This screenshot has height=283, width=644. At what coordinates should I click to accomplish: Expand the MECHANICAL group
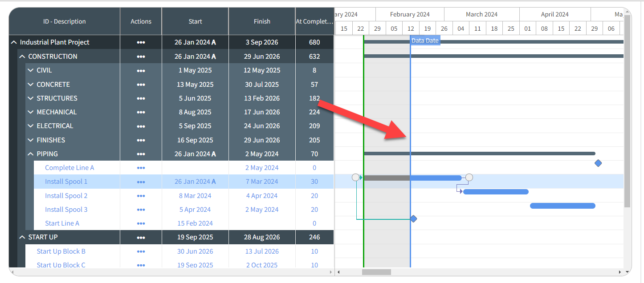click(x=30, y=112)
